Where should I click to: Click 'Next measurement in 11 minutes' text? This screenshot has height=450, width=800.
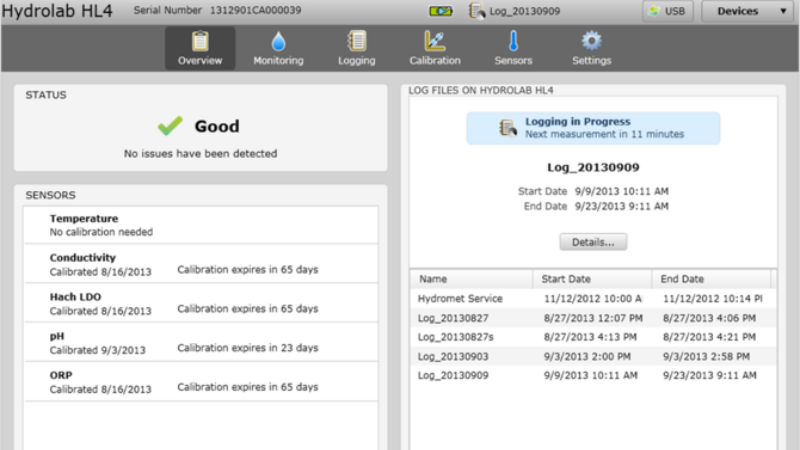pyautogui.click(x=604, y=134)
